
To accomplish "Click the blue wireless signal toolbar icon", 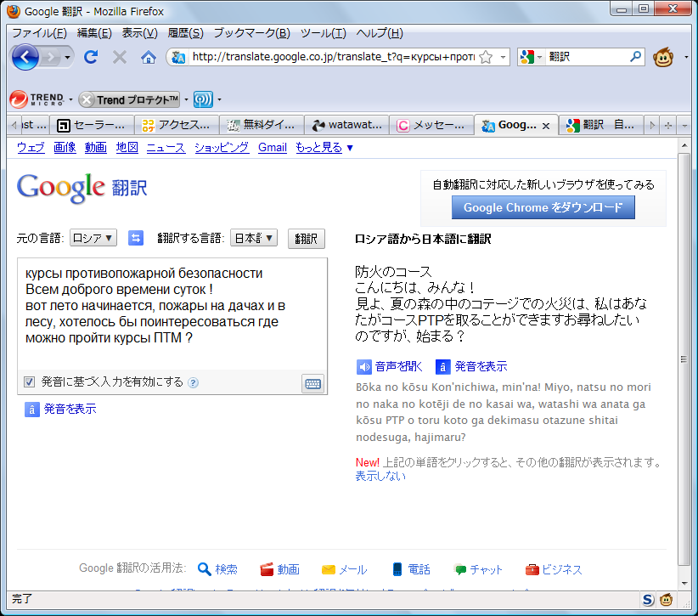I will [203, 99].
